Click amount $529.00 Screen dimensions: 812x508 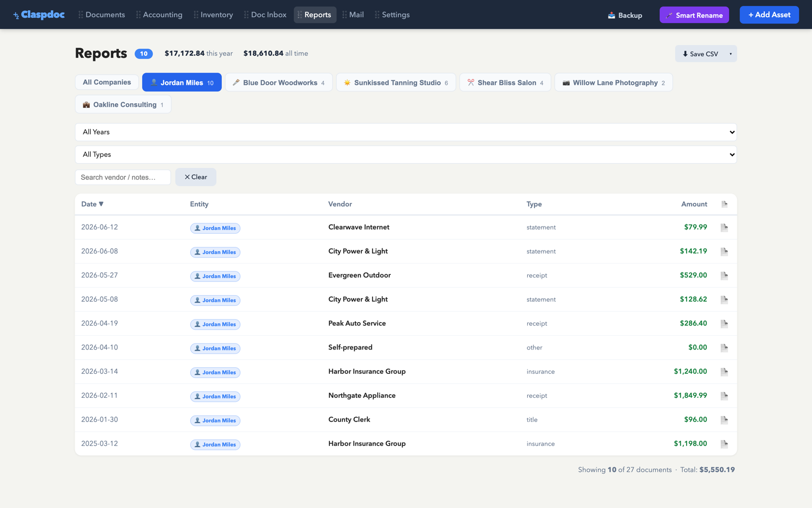(x=693, y=275)
